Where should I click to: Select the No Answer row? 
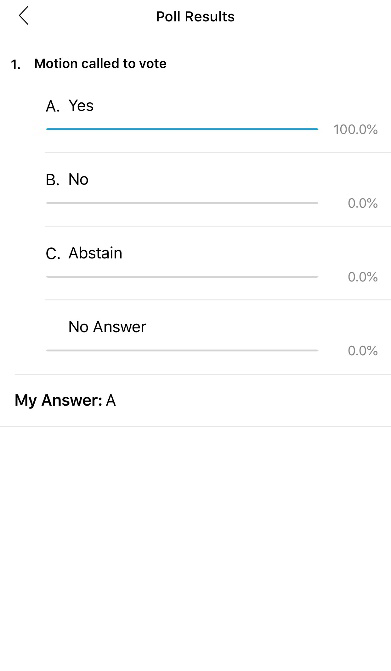click(x=218, y=337)
